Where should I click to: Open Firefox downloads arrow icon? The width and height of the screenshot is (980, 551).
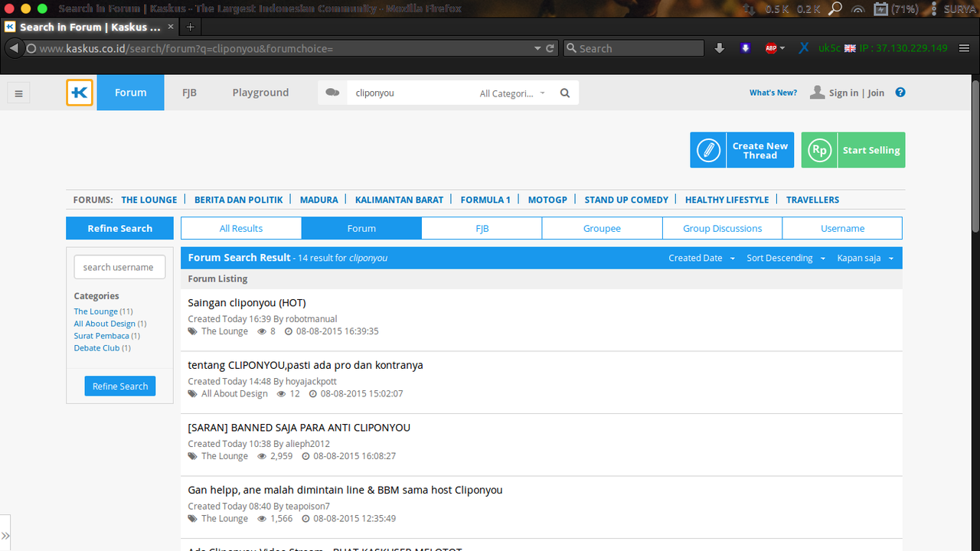point(720,48)
